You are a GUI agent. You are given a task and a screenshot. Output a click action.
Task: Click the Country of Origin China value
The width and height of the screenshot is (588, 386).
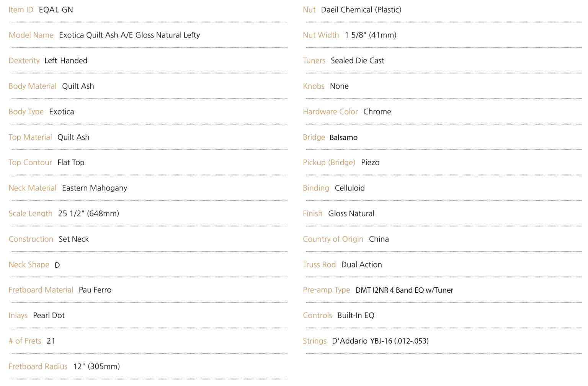point(379,239)
